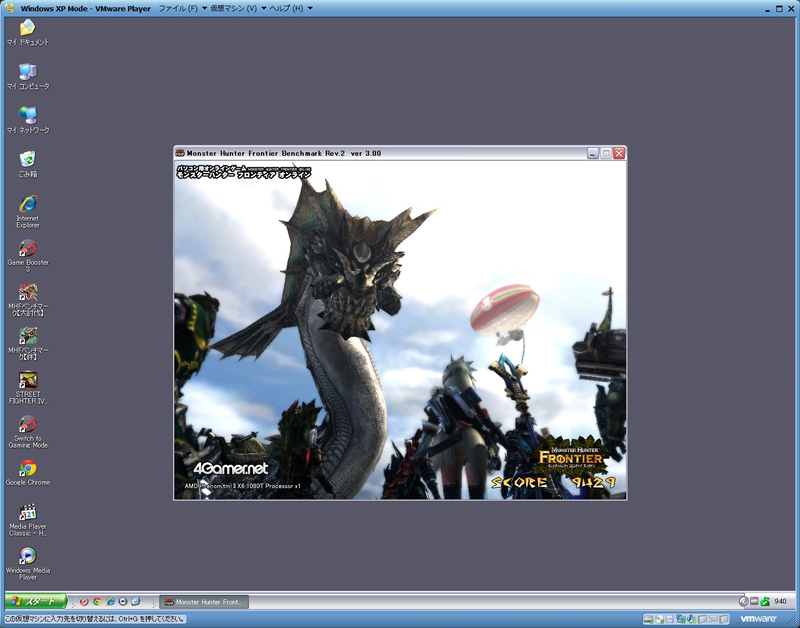This screenshot has height=628, width=800.
Task: Click the red quick launch icon beside Start
Action: pos(84,602)
